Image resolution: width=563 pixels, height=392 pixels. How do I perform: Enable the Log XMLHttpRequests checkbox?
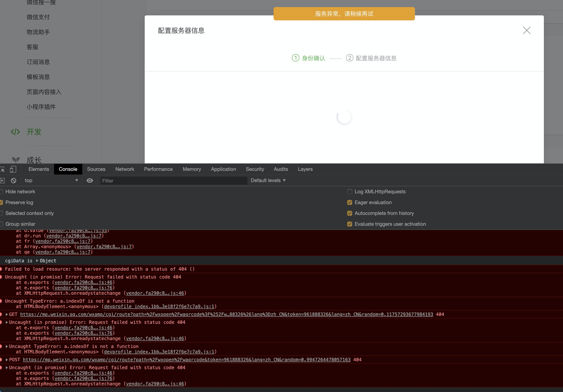[350, 192]
